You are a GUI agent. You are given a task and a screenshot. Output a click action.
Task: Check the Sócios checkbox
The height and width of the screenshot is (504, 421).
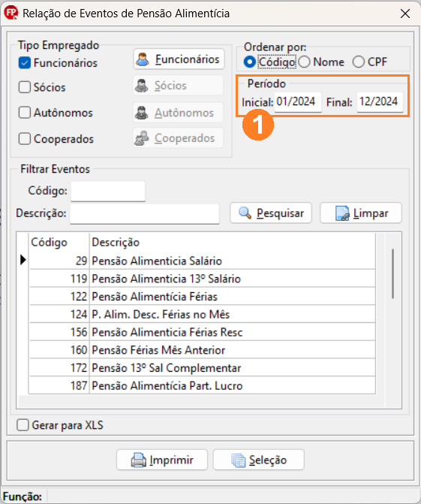click(25, 87)
